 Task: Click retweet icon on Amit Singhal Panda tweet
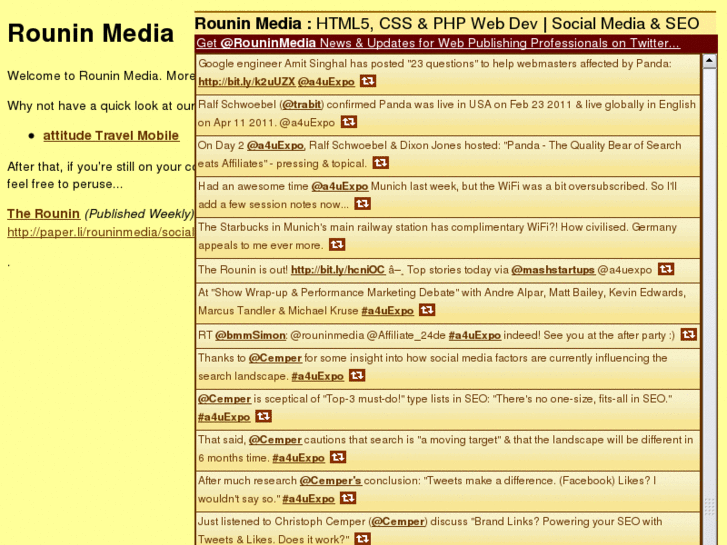tap(368, 81)
